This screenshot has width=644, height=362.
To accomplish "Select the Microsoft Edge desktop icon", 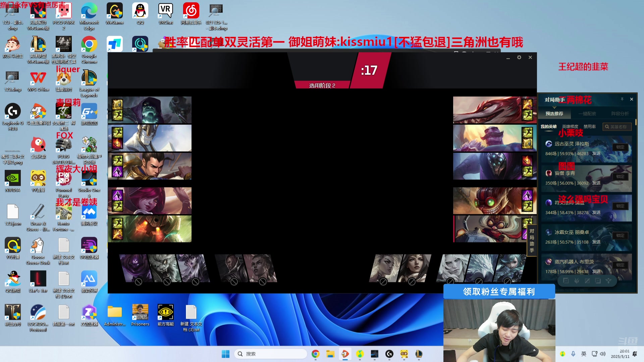I will 89,17.
